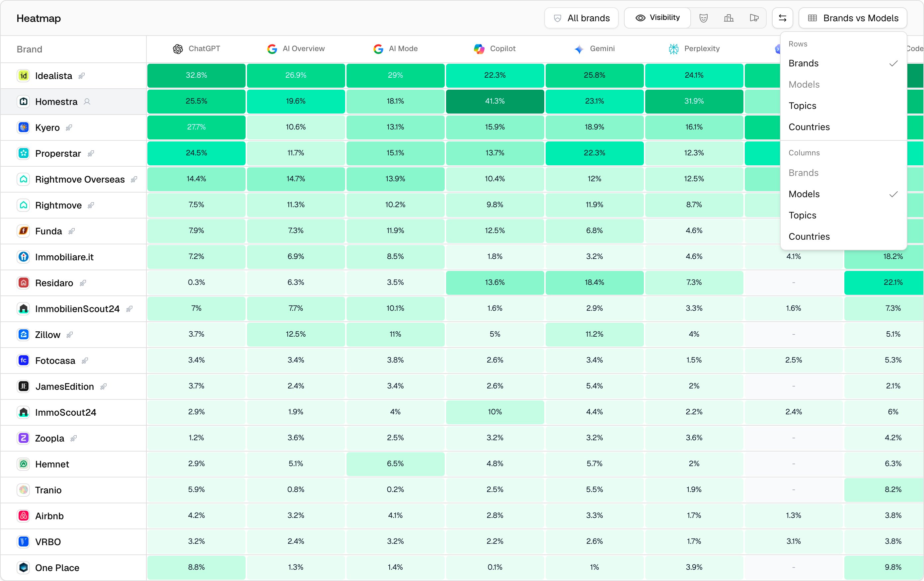Choose Topics under Columns
The height and width of the screenshot is (581, 924).
pyautogui.click(x=843, y=215)
